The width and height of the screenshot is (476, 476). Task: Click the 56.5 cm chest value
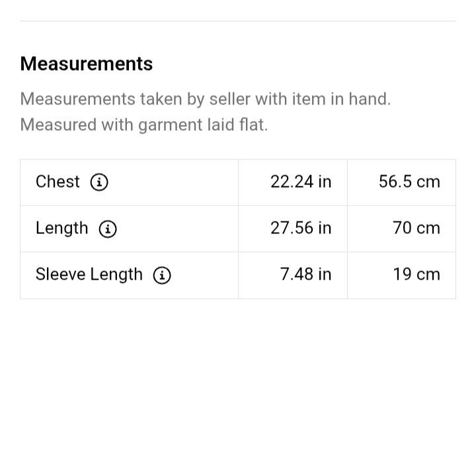(409, 182)
